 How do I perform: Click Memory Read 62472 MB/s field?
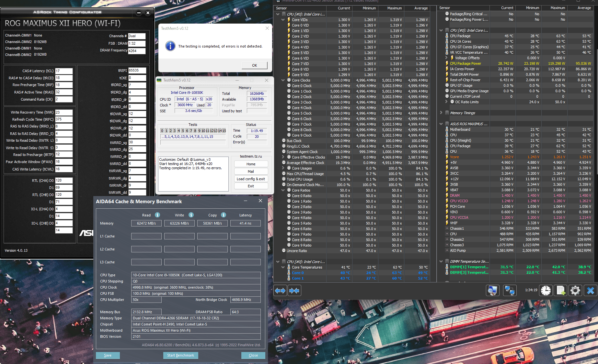point(146,223)
